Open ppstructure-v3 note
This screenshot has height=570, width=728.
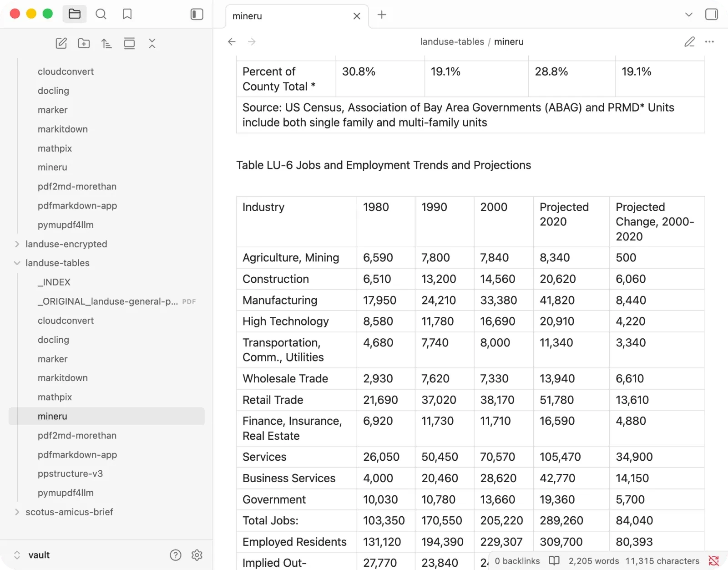tap(70, 473)
